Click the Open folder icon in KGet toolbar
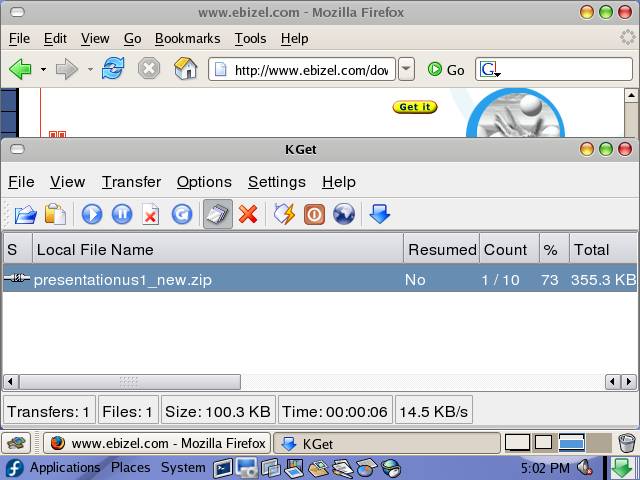Viewport: 640px width, 480px height. (x=25, y=214)
